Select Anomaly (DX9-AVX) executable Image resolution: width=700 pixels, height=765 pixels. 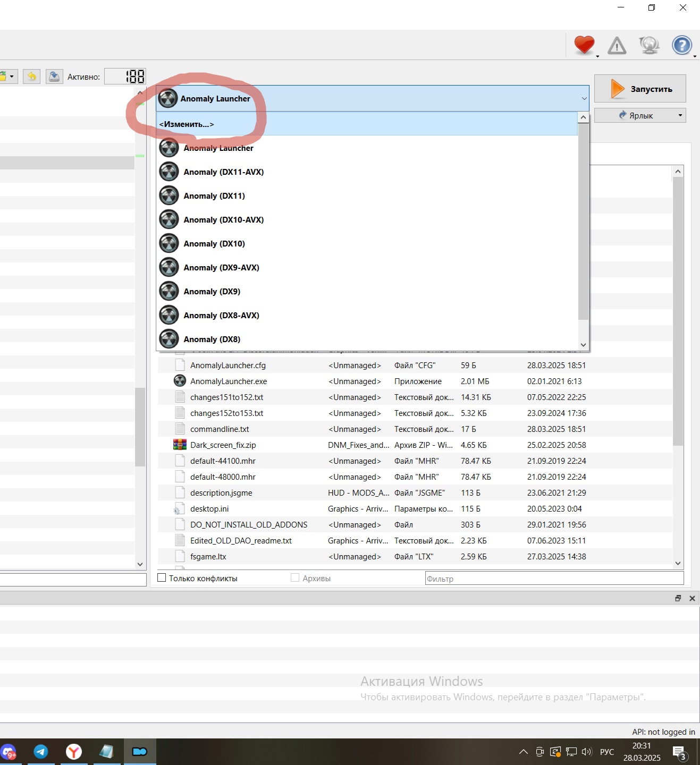[367, 267]
